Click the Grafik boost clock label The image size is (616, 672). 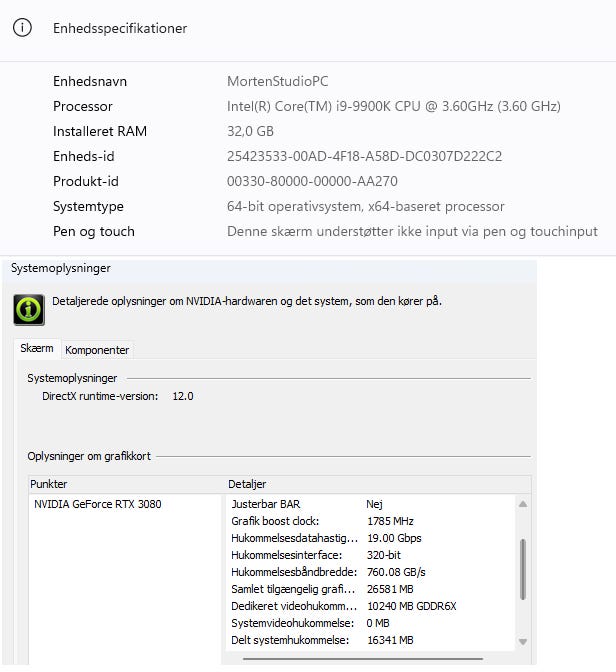tap(275, 521)
